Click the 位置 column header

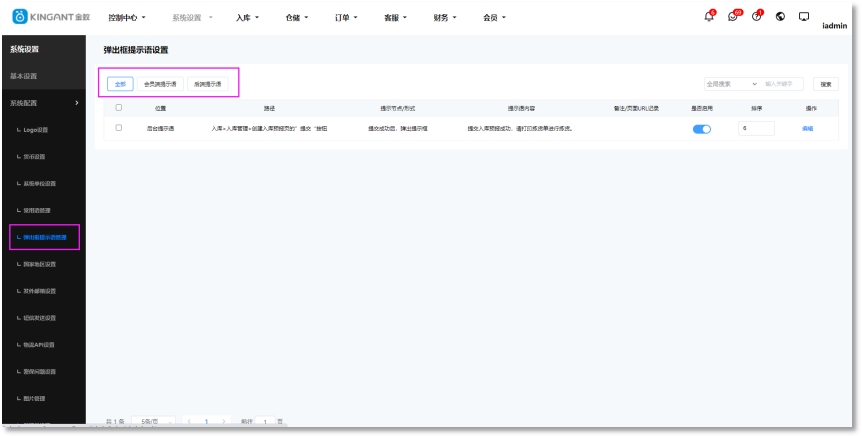[161, 108]
